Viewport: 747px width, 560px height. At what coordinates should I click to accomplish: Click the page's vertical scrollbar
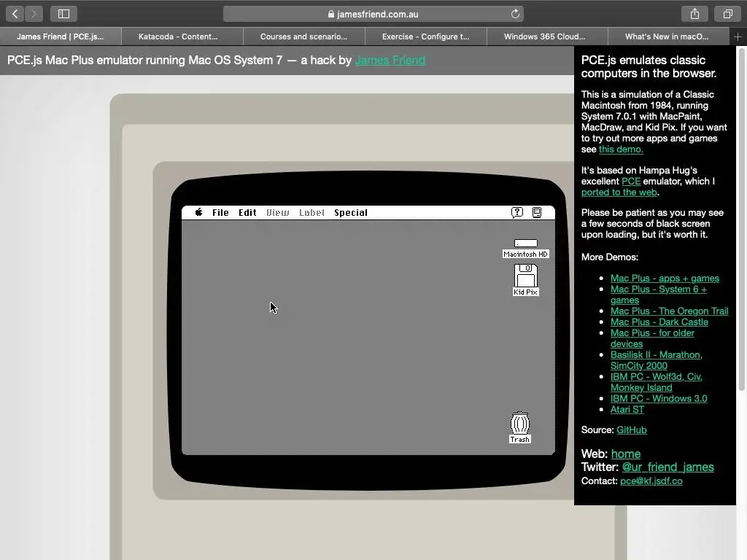pyautogui.click(x=741, y=219)
